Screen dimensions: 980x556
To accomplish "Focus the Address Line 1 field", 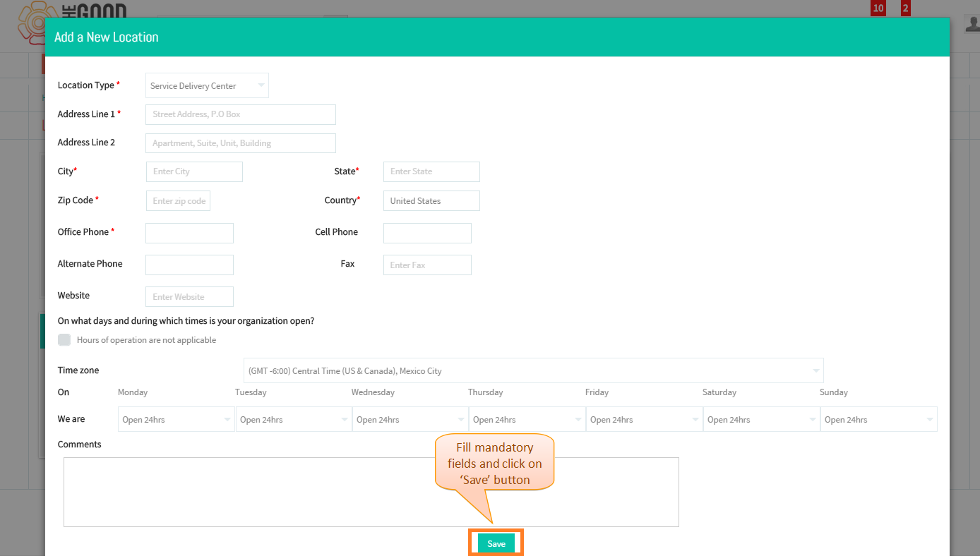I will tap(241, 114).
